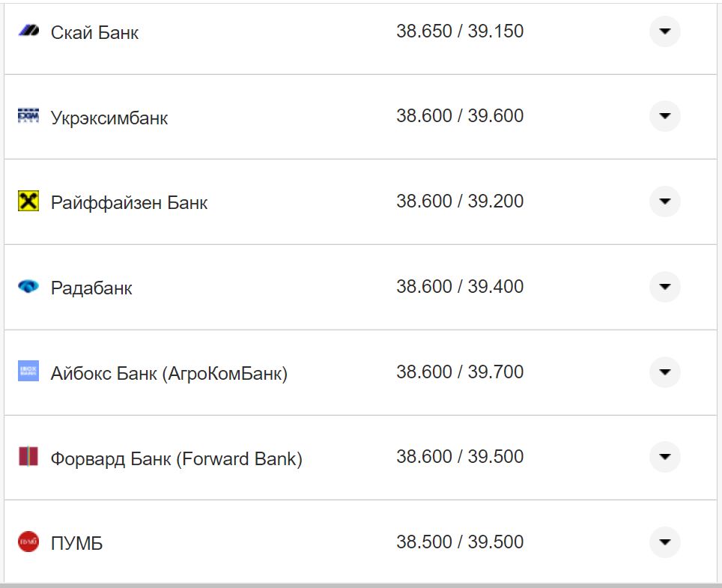Click the red ПУМБ logo icon
The image size is (722, 588).
tap(28, 542)
